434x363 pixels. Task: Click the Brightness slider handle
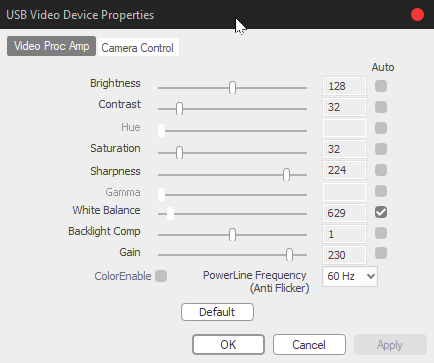pos(232,88)
